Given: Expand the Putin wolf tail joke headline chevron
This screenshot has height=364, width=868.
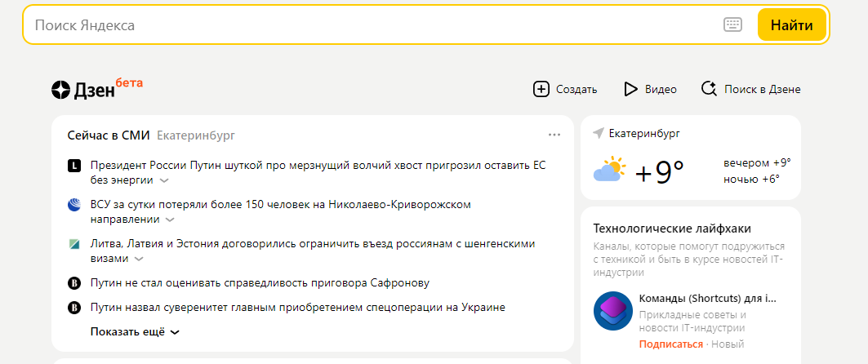Looking at the screenshot, I should point(164,180).
